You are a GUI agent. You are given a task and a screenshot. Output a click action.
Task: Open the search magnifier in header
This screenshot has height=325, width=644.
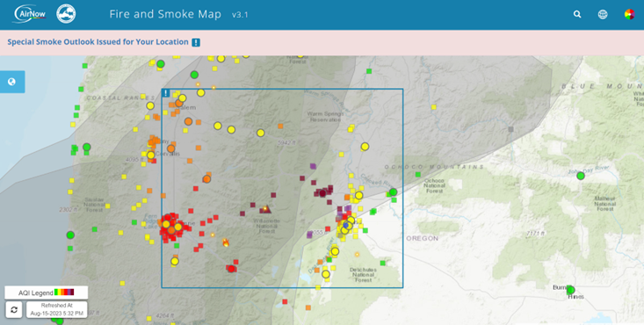pos(577,14)
